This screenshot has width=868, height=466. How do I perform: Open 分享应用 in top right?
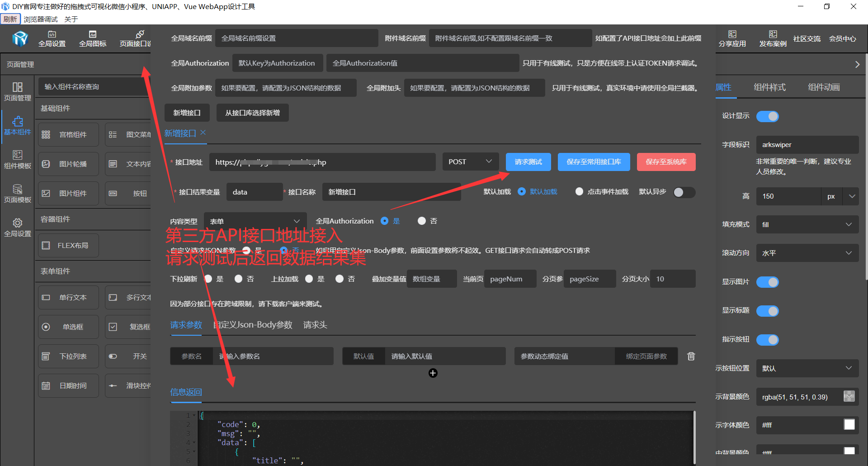(x=732, y=39)
